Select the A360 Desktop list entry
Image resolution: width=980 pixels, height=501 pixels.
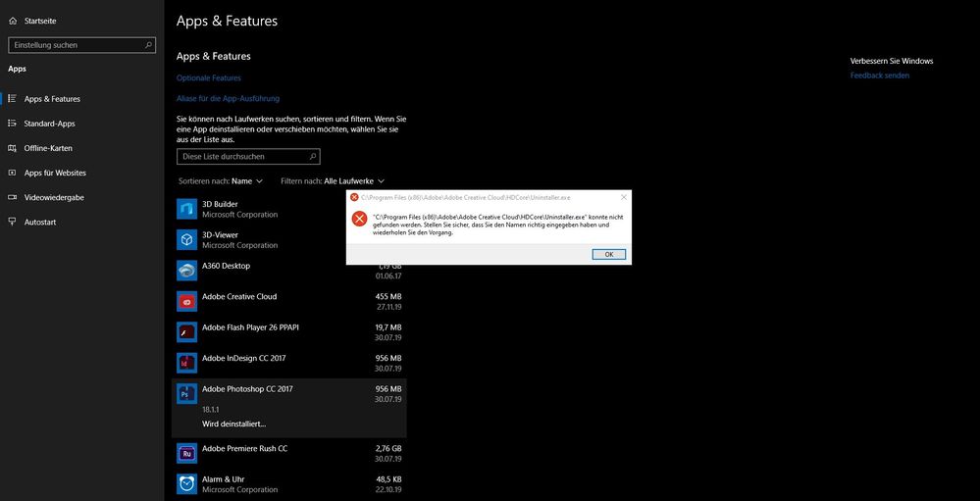click(288, 271)
